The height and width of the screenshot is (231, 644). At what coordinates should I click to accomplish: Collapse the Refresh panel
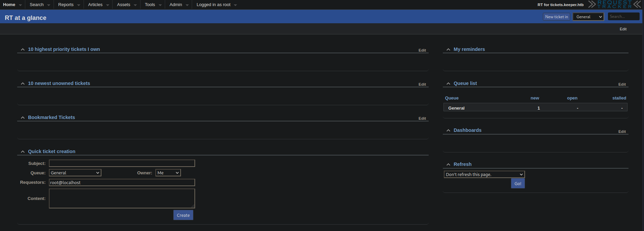(448, 165)
